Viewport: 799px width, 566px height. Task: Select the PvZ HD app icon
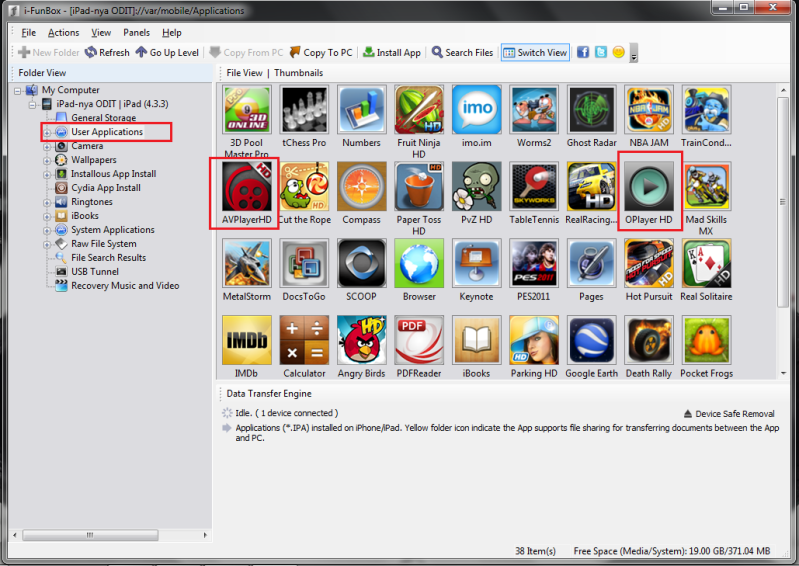click(x=476, y=186)
